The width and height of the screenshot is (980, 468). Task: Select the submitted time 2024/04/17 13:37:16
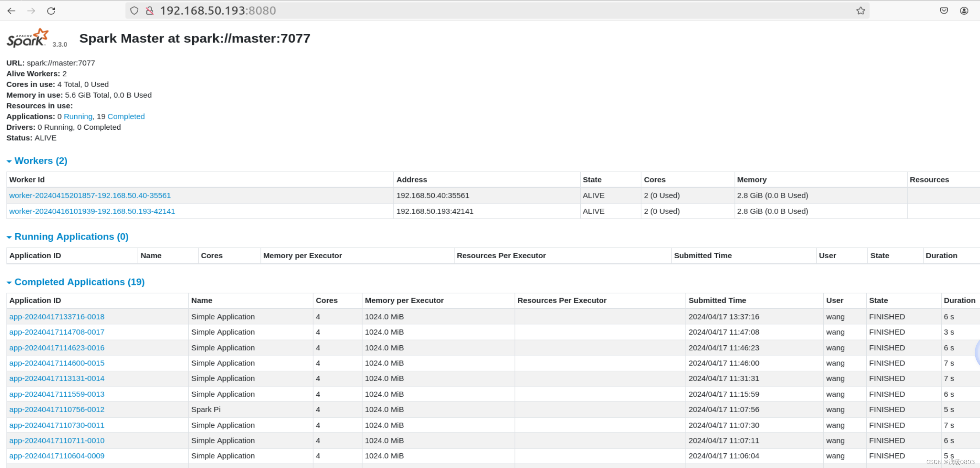click(724, 317)
